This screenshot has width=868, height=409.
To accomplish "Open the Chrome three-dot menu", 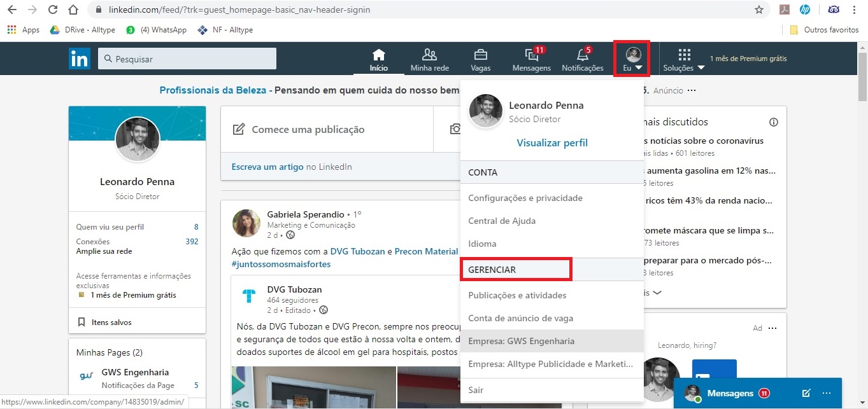I will click(854, 10).
